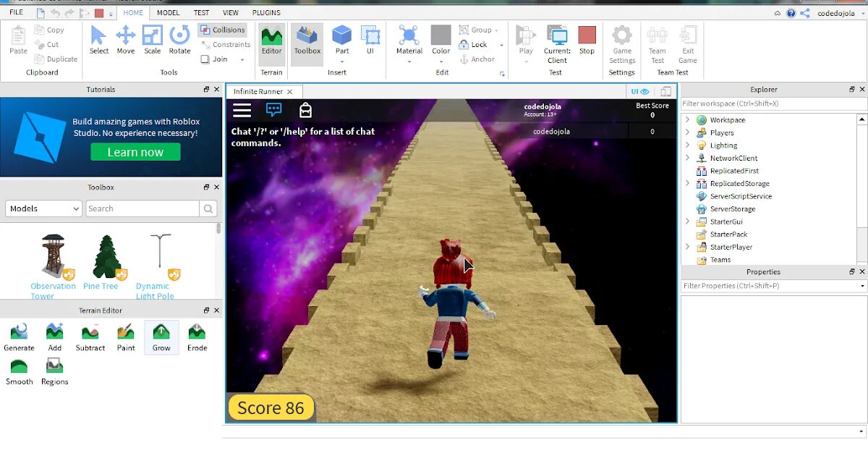The width and height of the screenshot is (868, 456).
Task: Click the Explorer panel scrollbar
Action: (862, 174)
